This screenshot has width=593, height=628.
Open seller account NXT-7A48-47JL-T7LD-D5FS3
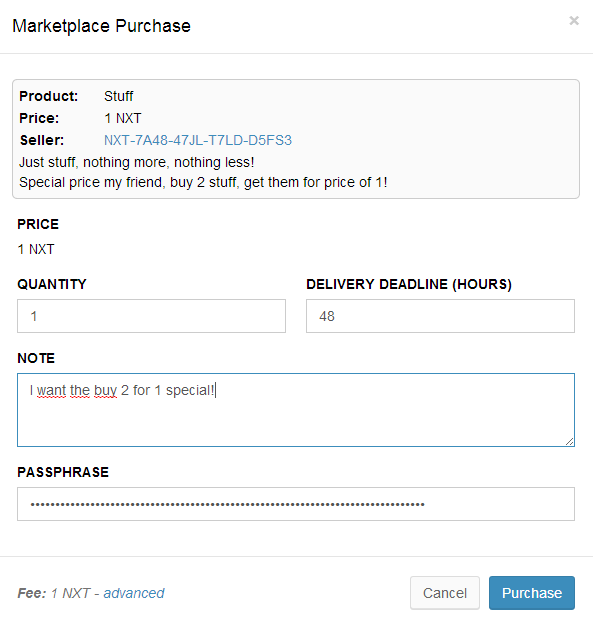[198, 140]
